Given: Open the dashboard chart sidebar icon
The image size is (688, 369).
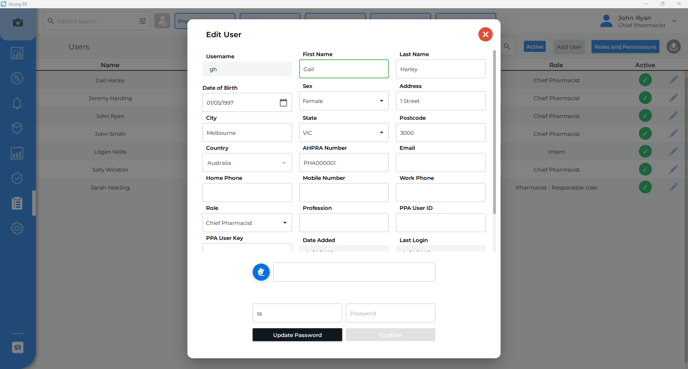Looking at the screenshot, I should [x=17, y=53].
